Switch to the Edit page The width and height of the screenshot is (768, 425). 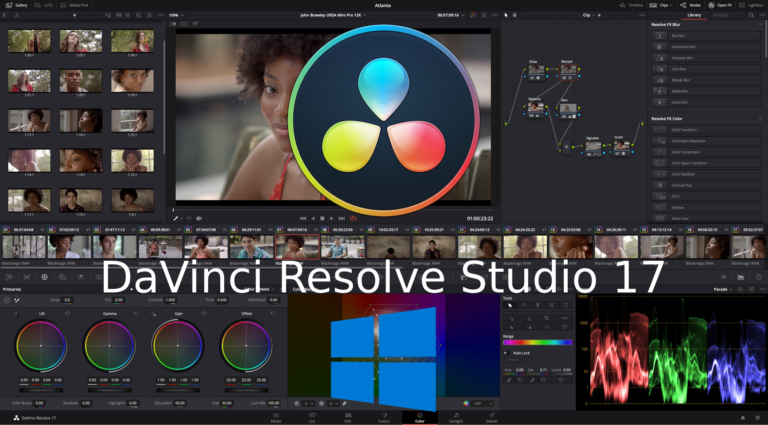point(348,418)
